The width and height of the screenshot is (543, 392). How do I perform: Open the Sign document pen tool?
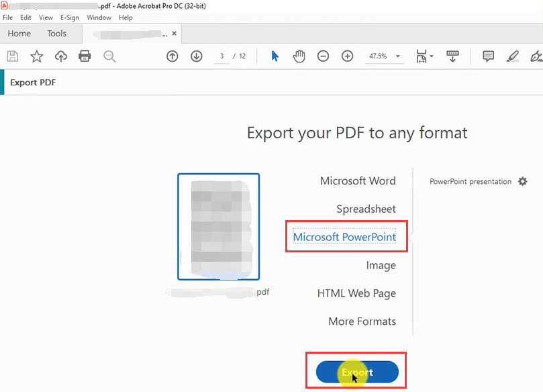tap(536, 56)
